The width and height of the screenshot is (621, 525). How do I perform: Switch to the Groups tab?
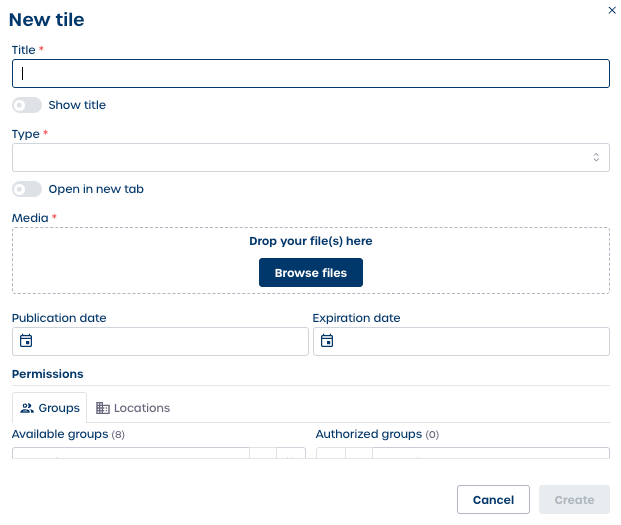(x=50, y=408)
